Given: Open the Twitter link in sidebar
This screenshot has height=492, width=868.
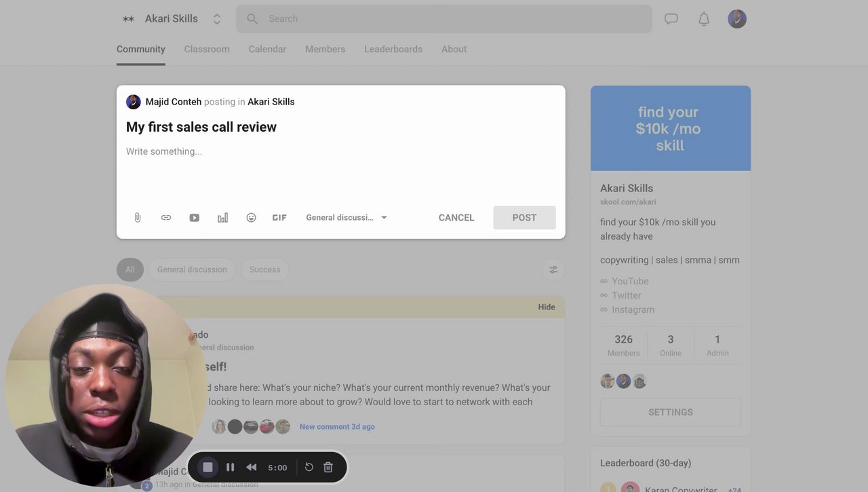Looking at the screenshot, I should [x=627, y=295].
